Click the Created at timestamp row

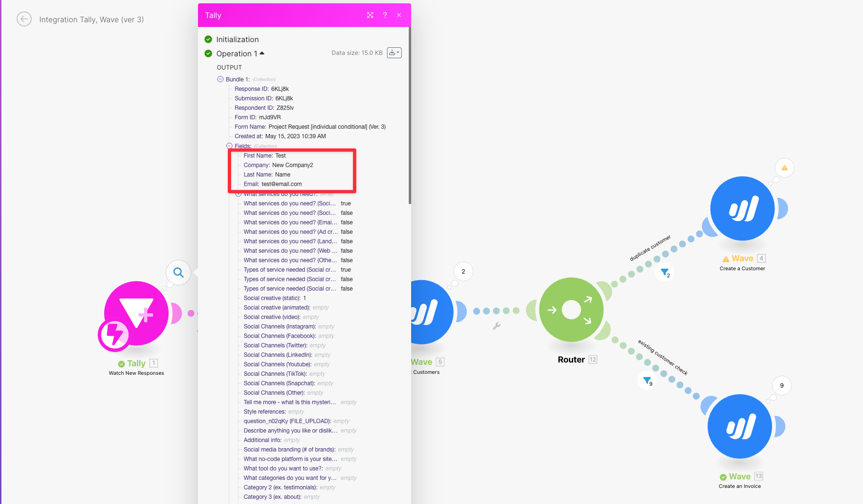coord(280,136)
